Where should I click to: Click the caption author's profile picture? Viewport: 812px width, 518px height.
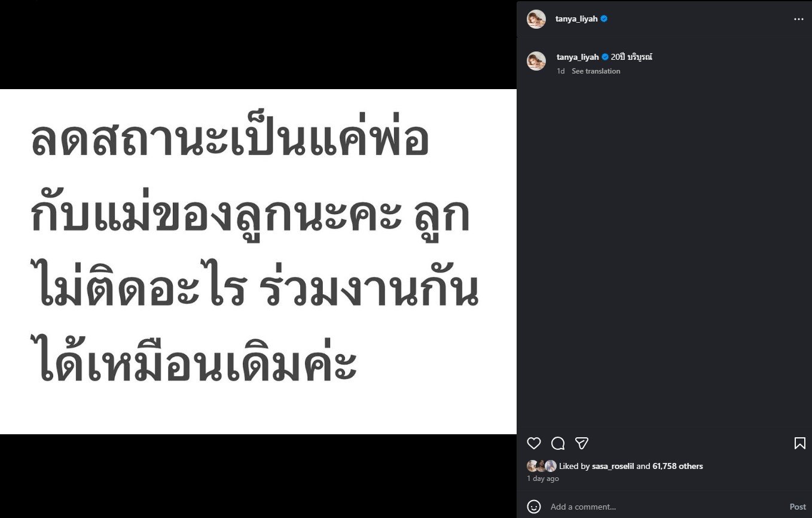click(536, 61)
